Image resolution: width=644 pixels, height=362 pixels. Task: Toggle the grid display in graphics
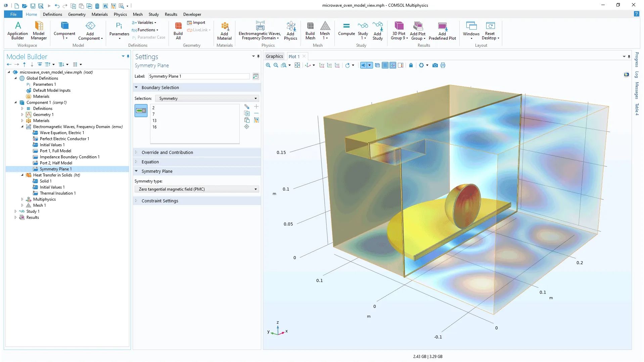pyautogui.click(x=385, y=65)
